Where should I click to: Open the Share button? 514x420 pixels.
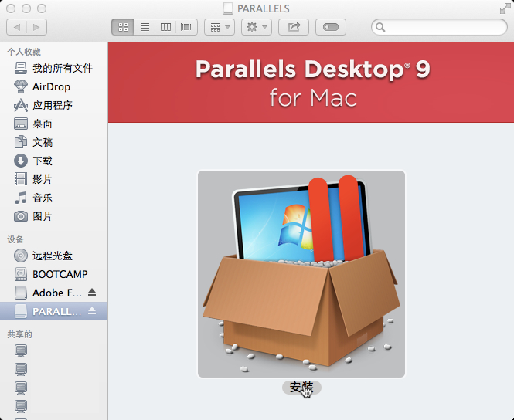[x=294, y=27]
